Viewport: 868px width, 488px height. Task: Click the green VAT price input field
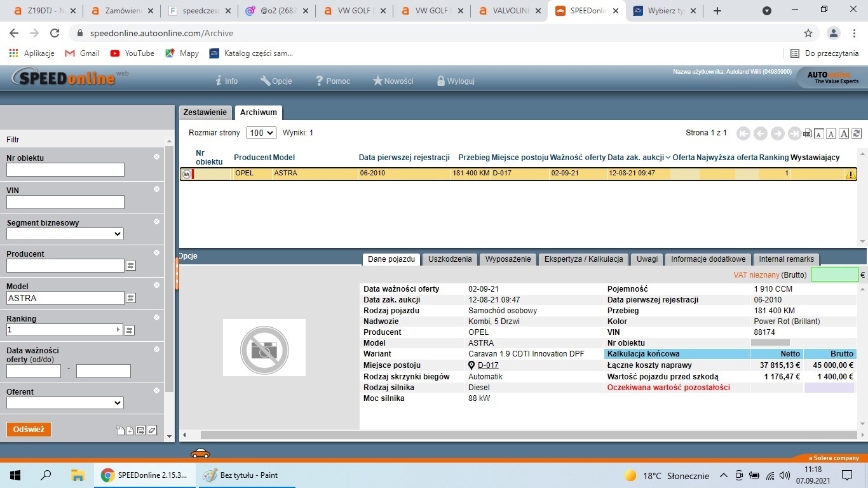pyautogui.click(x=834, y=275)
